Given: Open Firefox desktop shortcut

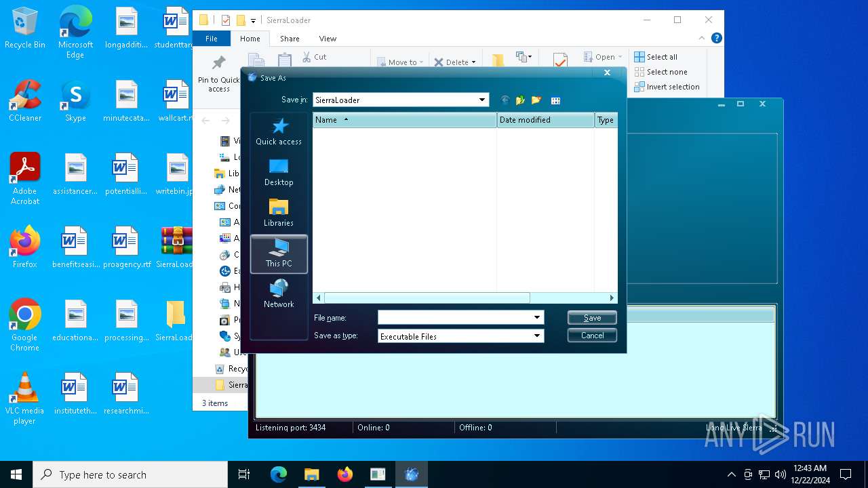Looking at the screenshot, I should click(x=25, y=247).
